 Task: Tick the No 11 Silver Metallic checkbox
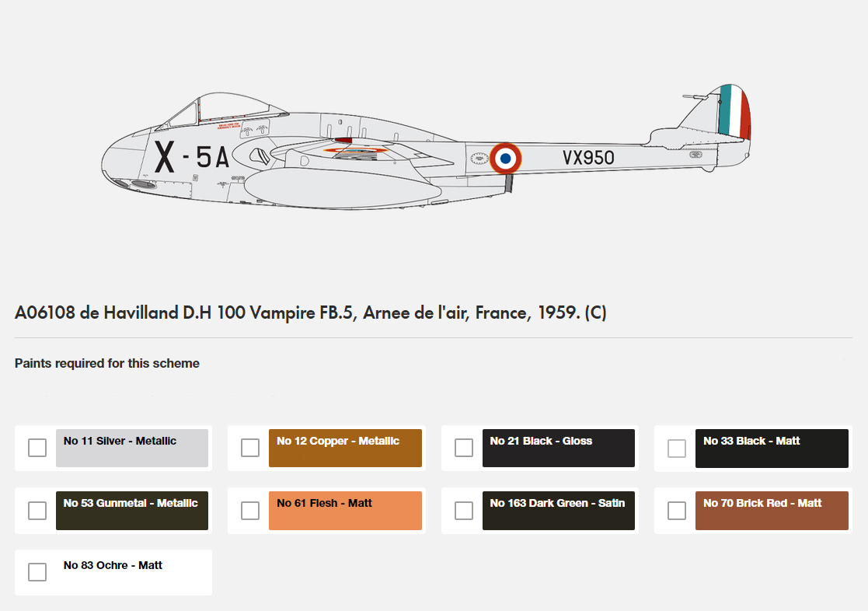click(x=37, y=448)
